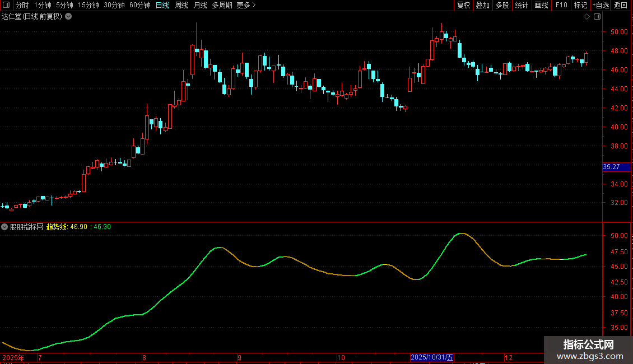
Task: Expand 更多 period options
Action: click(x=246, y=5)
